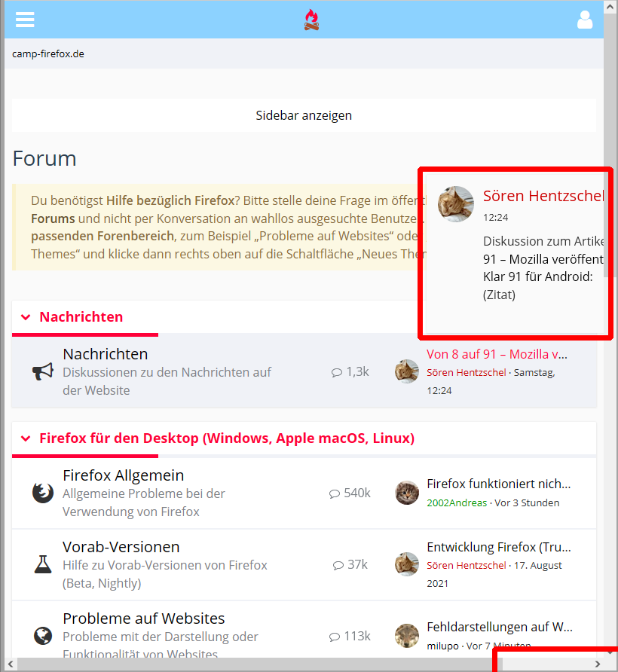The height and width of the screenshot is (672, 618).
Task: Collapse Firefox für den Desktop chevron
Action: point(26,438)
